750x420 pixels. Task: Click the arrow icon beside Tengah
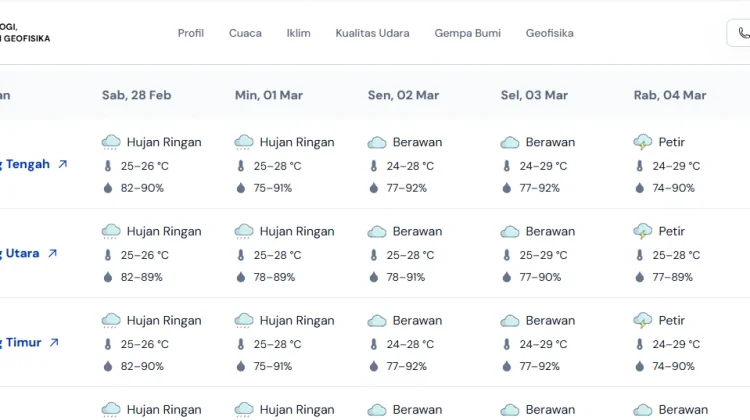point(63,164)
